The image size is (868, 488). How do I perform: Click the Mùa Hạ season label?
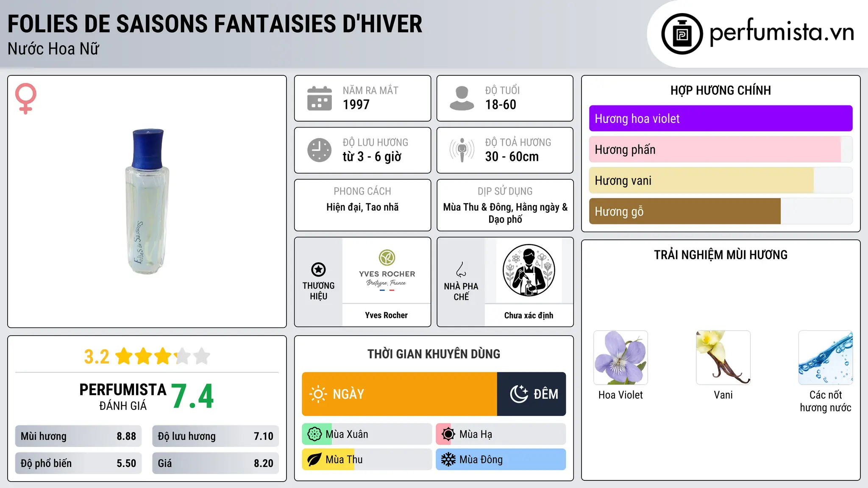tap(476, 435)
